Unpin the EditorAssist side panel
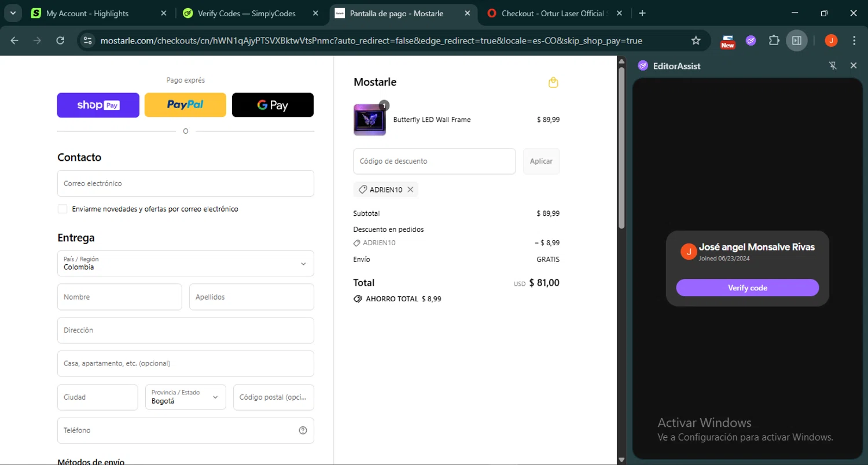 point(833,66)
